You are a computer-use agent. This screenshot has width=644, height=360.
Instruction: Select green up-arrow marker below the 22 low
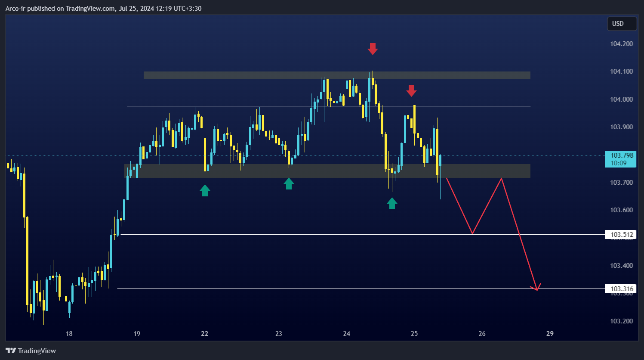pyautogui.click(x=205, y=190)
